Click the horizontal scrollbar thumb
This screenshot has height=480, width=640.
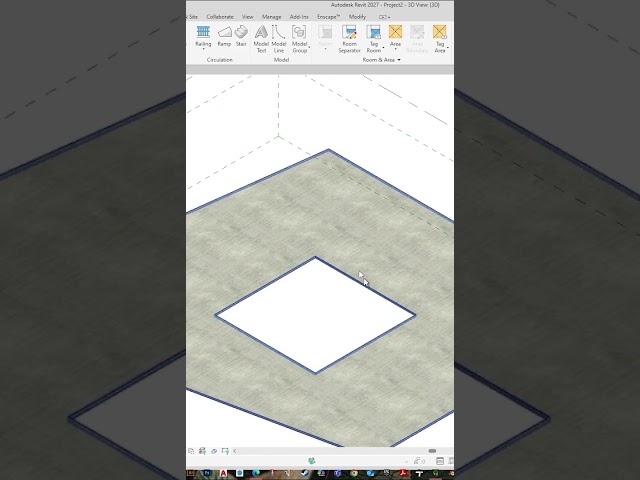[432, 451]
